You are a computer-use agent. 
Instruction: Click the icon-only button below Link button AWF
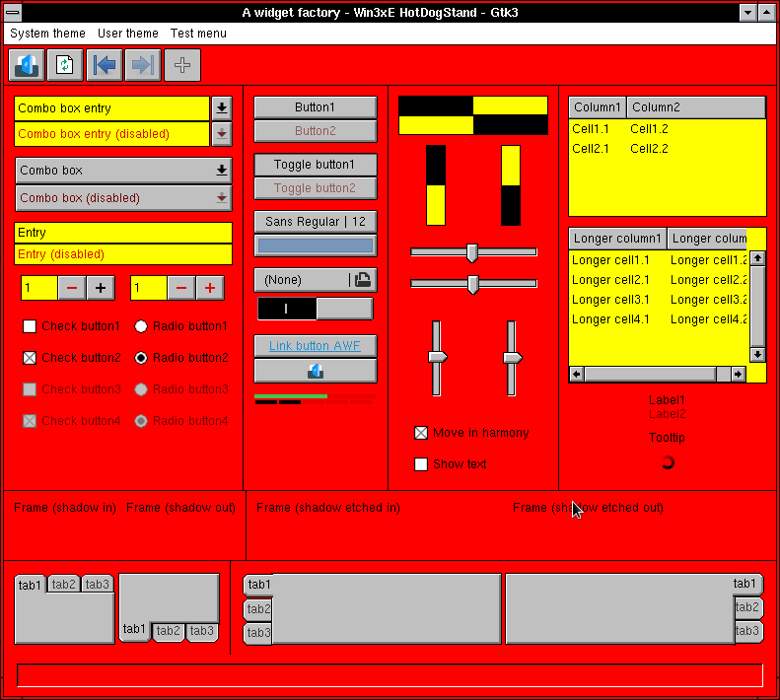(316, 371)
